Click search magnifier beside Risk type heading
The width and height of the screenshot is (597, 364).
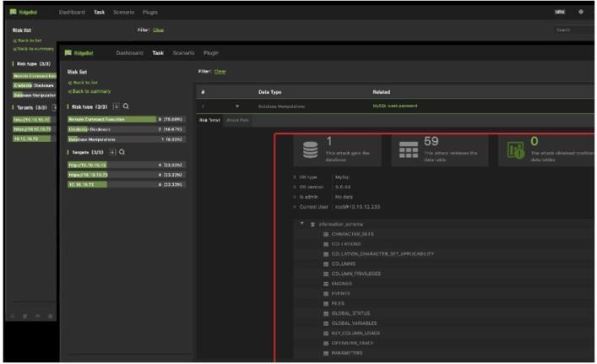point(126,106)
